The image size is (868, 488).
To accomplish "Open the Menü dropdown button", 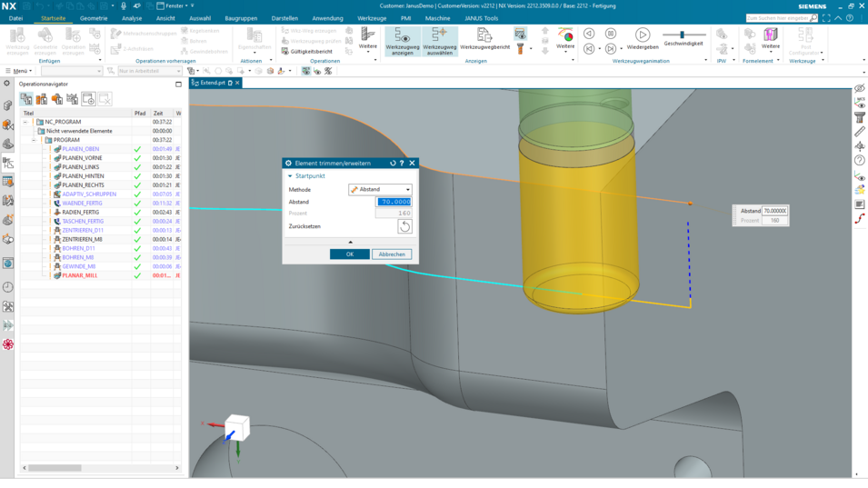I will (x=19, y=71).
